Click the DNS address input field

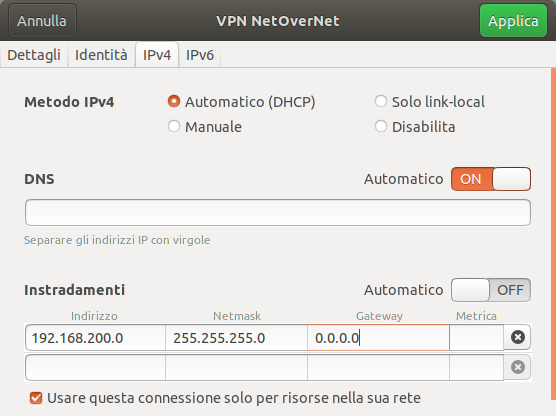(x=278, y=212)
